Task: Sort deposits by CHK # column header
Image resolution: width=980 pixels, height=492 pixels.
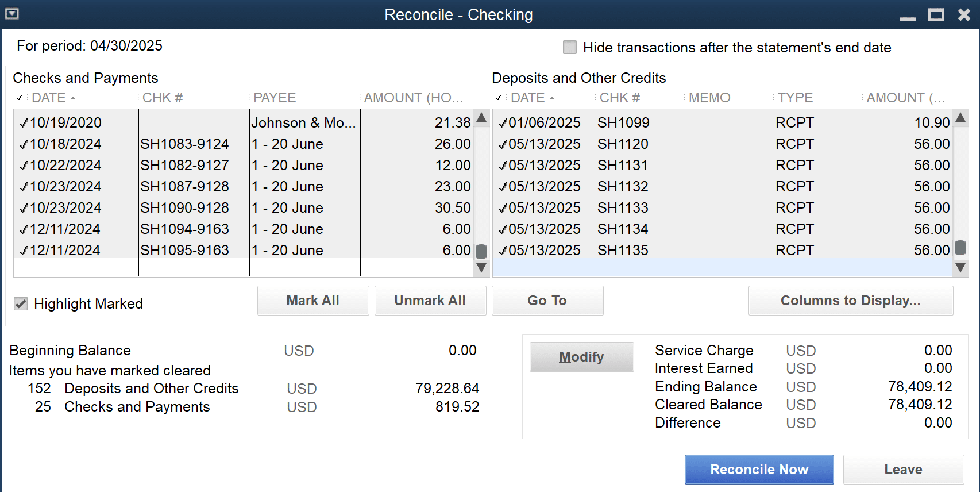Action: tap(620, 98)
